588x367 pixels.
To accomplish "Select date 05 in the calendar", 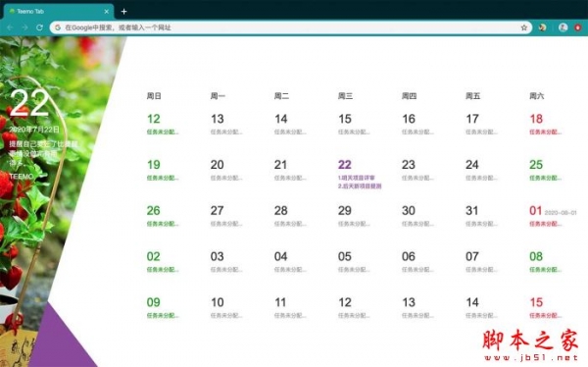I will pyautogui.click(x=345, y=256).
